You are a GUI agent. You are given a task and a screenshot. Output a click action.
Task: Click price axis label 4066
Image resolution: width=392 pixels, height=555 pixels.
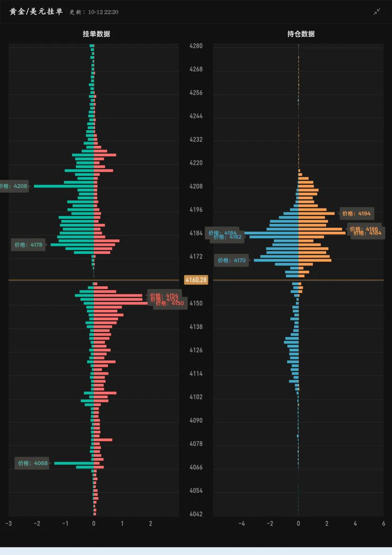tap(196, 467)
